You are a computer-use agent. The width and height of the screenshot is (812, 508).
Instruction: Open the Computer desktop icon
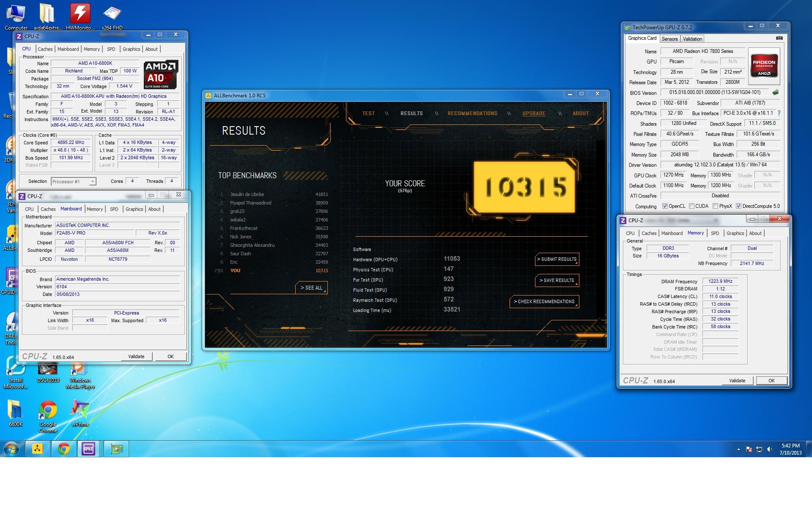(x=16, y=17)
